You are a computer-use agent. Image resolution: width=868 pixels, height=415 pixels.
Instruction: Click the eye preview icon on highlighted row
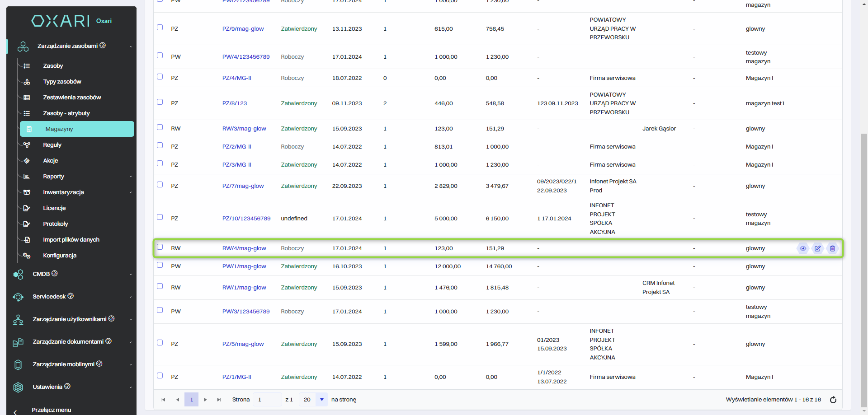point(803,248)
